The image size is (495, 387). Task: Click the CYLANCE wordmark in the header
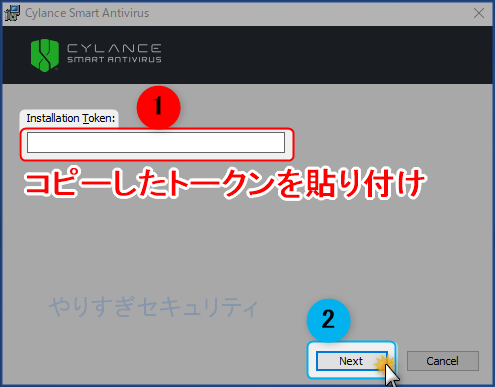point(114,48)
